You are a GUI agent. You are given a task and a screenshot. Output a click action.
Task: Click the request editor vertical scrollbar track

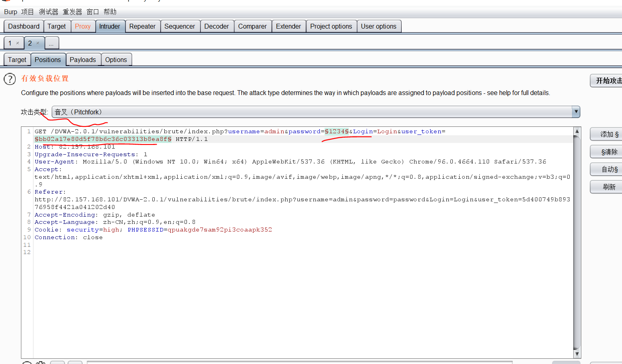[x=577, y=242]
